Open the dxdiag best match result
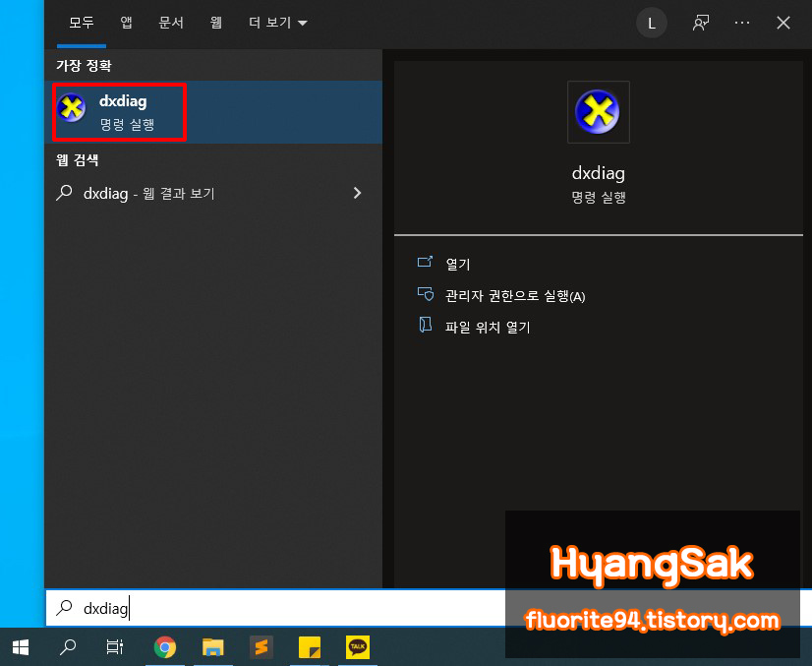This screenshot has height=666, width=812. pyautogui.click(x=213, y=112)
